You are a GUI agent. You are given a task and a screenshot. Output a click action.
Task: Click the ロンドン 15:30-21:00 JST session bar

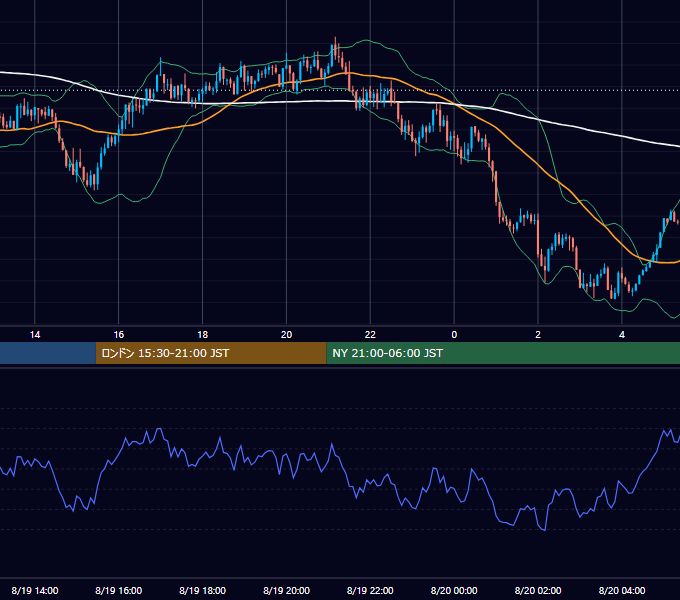[211, 353]
